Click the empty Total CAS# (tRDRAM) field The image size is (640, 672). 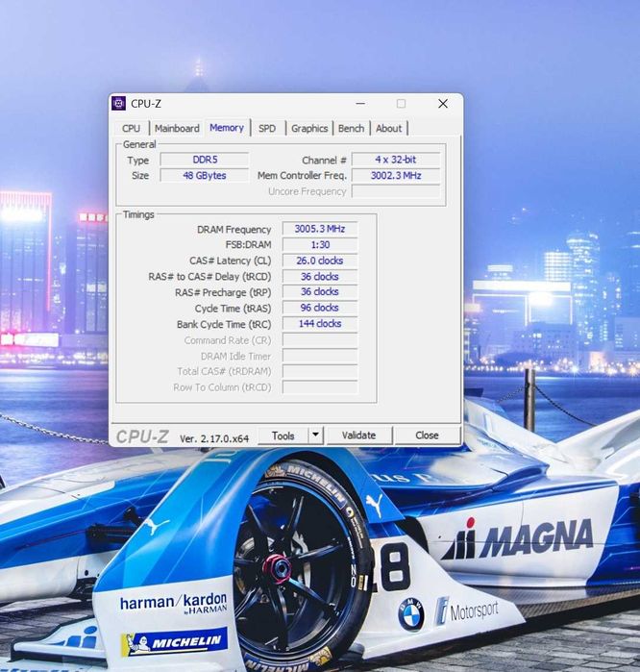click(x=320, y=371)
